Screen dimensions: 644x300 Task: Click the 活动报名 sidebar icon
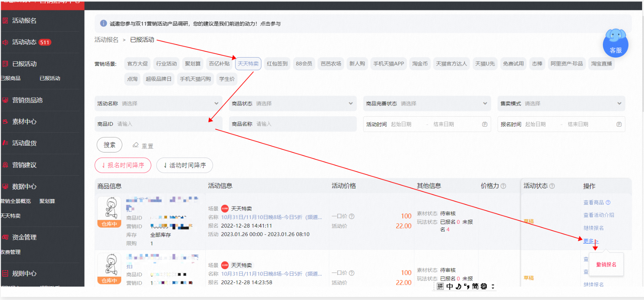(5, 21)
